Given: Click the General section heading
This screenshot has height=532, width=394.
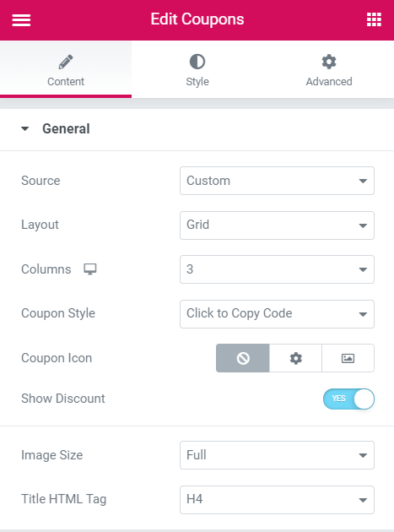Looking at the screenshot, I should click(x=66, y=129).
